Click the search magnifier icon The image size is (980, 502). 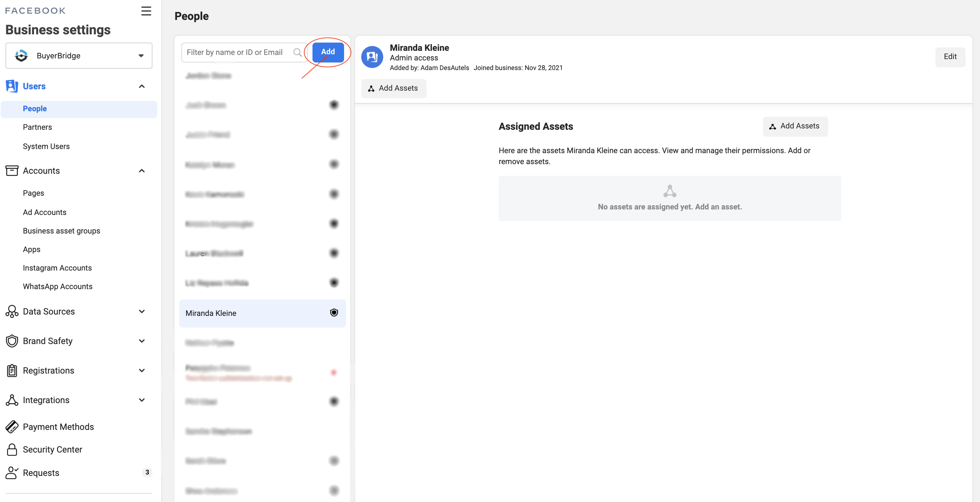click(x=297, y=53)
